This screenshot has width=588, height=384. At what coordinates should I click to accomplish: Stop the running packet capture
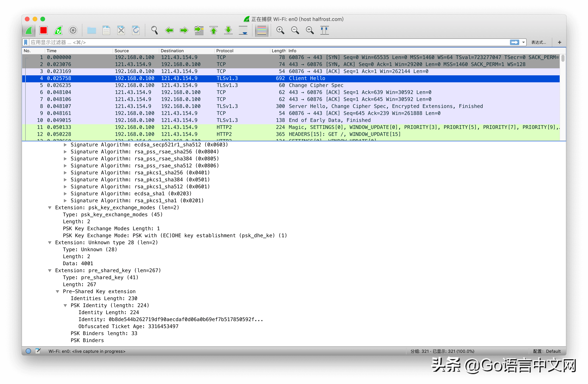(x=43, y=30)
